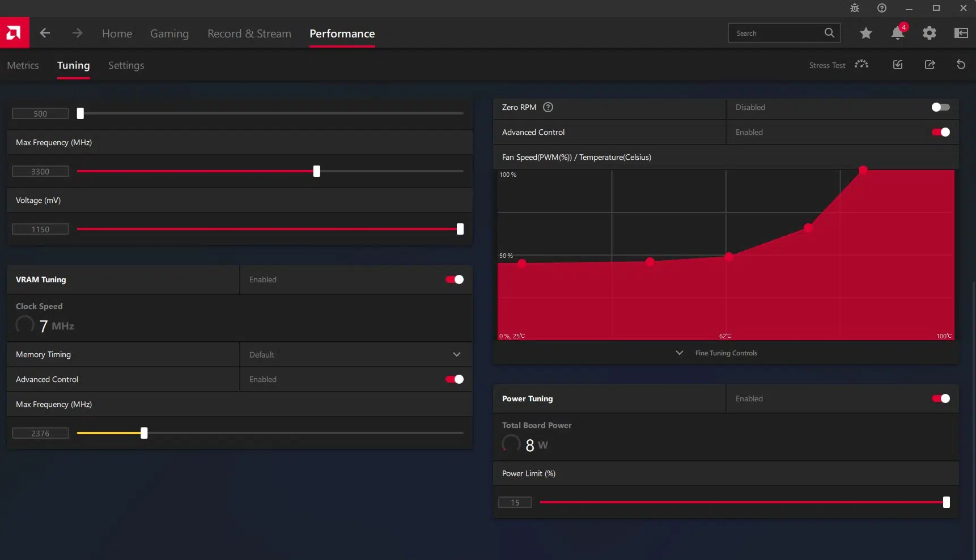This screenshot has width=976, height=560.
Task: Toggle fan Advanced Control switch
Action: pos(940,132)
